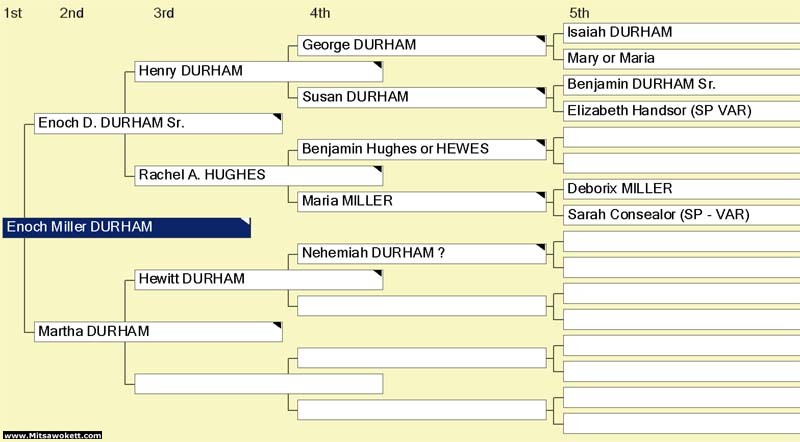
Task: Click corner triangle on Hewitt DURHAM box
Action: (x=378, y=274)
